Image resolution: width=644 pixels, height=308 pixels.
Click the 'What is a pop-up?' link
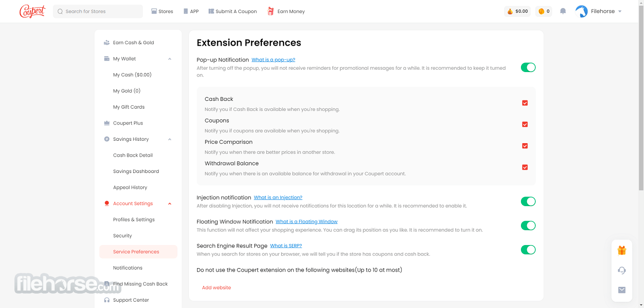pos(273,60)
